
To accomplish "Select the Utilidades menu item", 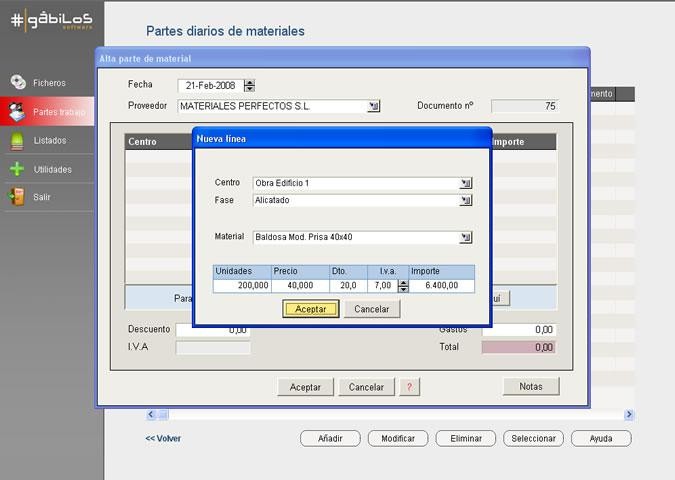I will click(x=52, y=170).
